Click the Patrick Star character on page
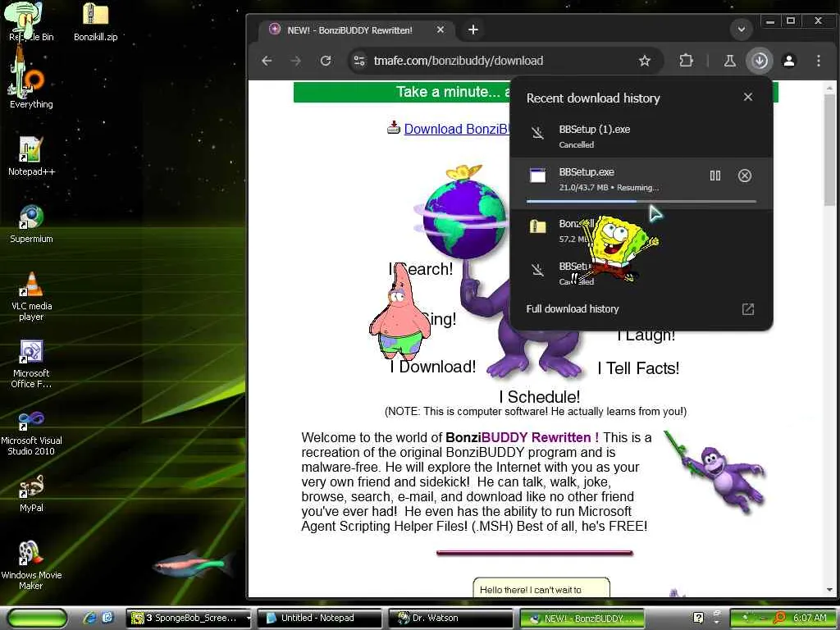The height and width of the screenshot is (630, 840). [x=399, y=313]
